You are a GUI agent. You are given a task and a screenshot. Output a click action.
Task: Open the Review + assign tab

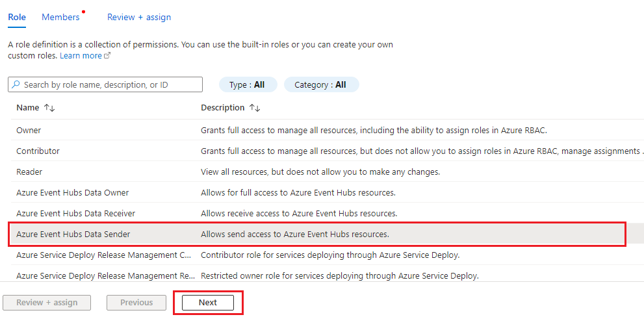[139, 18]
